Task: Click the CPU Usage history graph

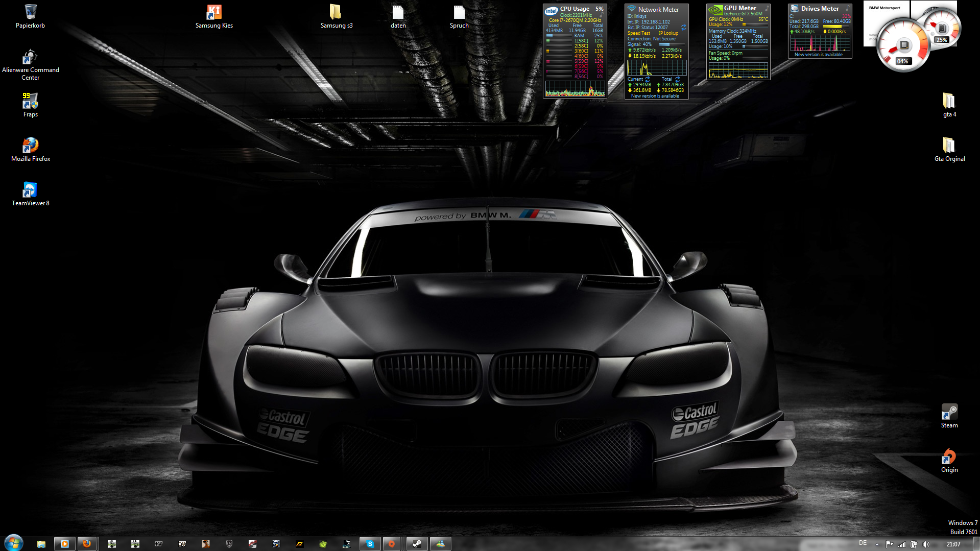Action: 575,89
